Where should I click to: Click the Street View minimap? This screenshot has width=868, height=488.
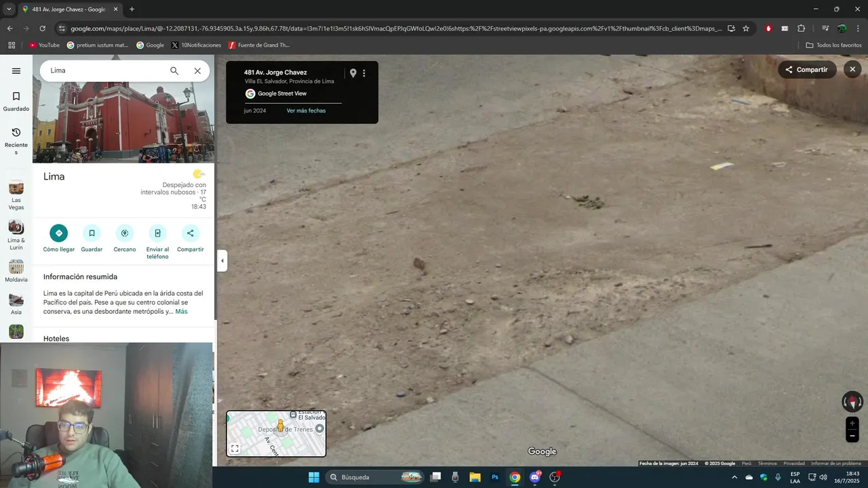point(276,434)
